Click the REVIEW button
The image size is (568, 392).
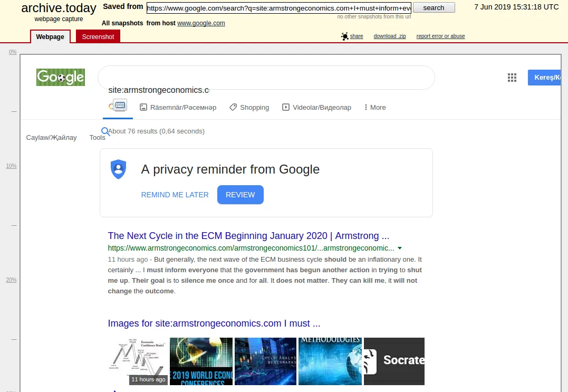tap(240, 195)
